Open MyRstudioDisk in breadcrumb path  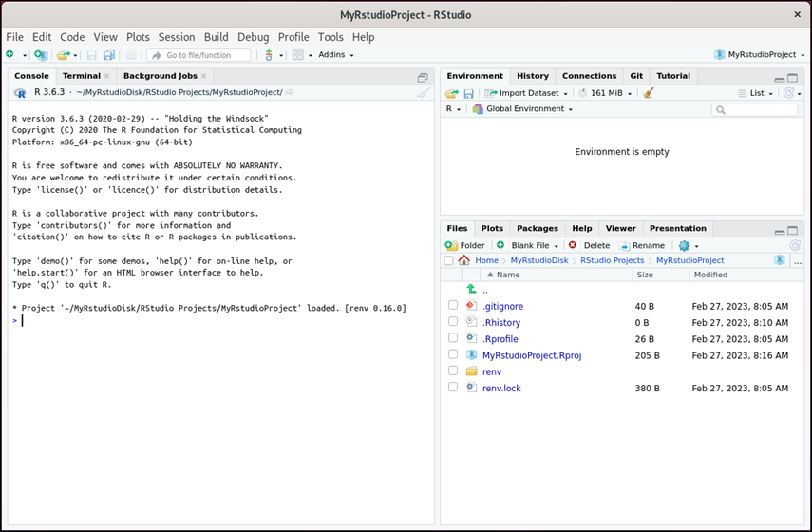tap(539, 260)
